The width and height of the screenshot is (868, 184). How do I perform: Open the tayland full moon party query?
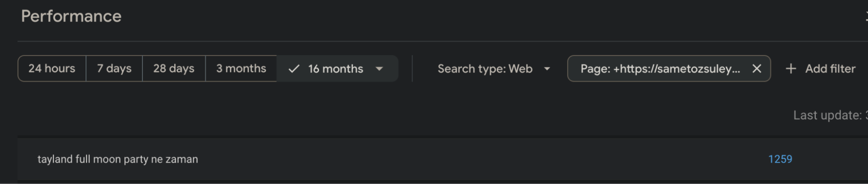pyautogui.click(x=118, y=159)
